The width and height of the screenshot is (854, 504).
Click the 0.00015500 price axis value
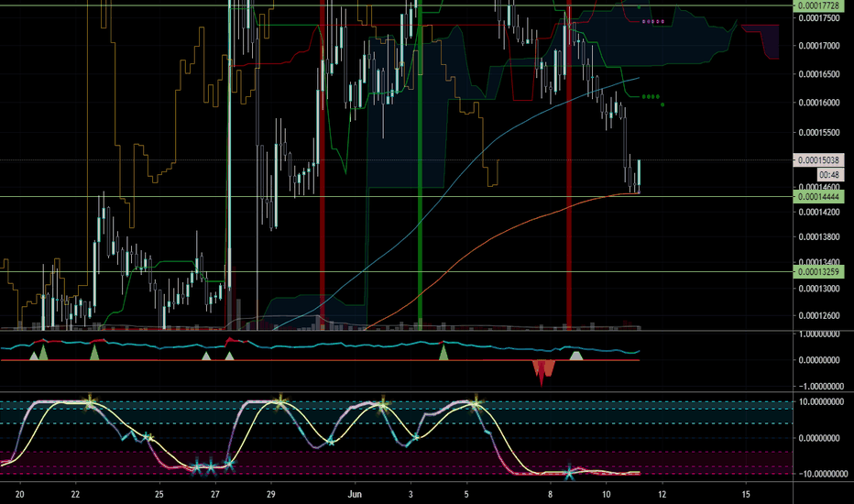pos(818,132)
